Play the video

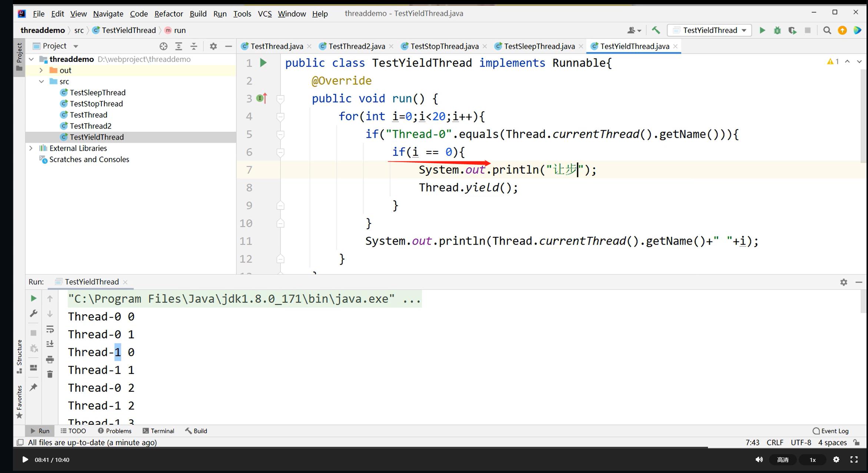coord(25,460)
